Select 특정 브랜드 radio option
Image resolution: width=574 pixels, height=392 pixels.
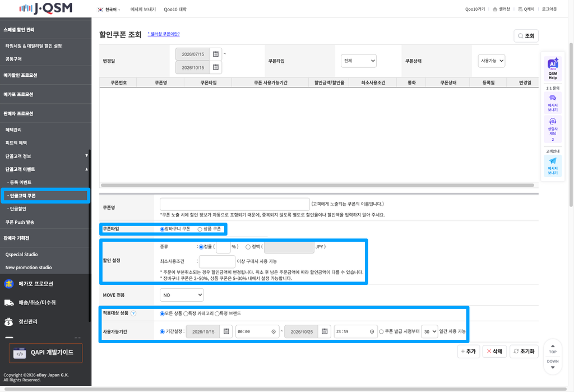(x=217, y=313)
